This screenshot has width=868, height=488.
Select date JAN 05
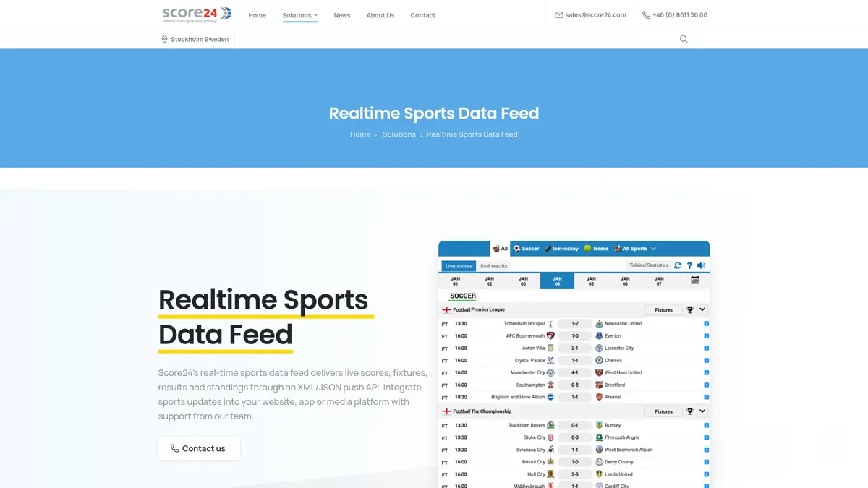591,281
